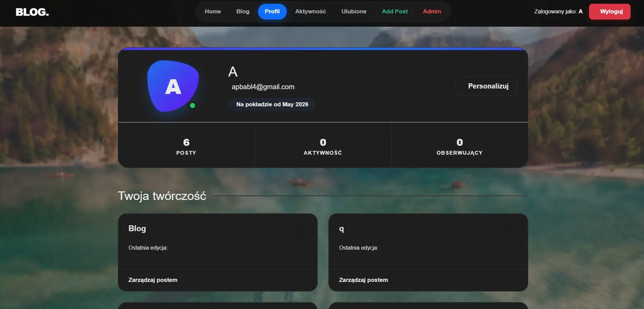644x309 pixels.
Task: Open the post card titled Blog
Action: 218,252
